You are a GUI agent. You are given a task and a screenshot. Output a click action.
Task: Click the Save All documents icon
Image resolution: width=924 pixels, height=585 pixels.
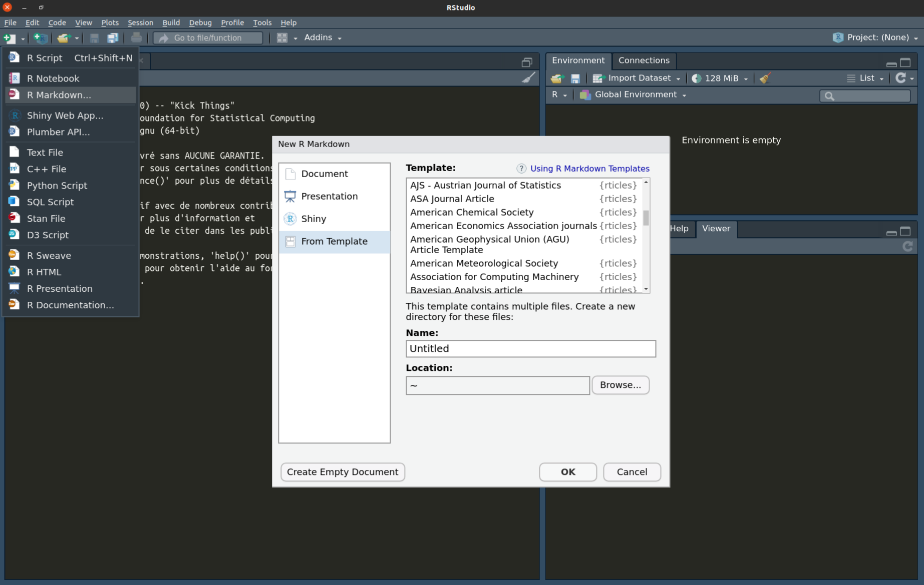[113, 38]
